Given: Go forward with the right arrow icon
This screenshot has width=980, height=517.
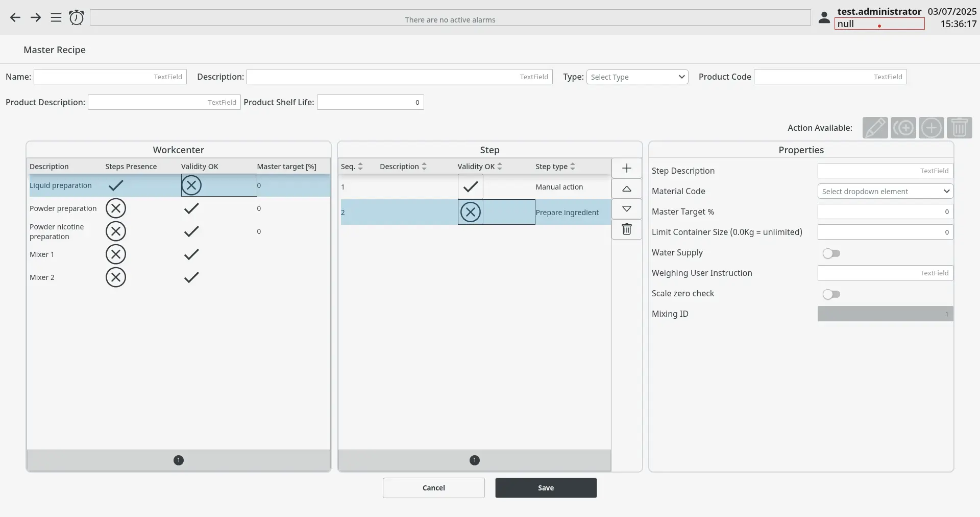Looking at the screenshot, I should 36,18.
